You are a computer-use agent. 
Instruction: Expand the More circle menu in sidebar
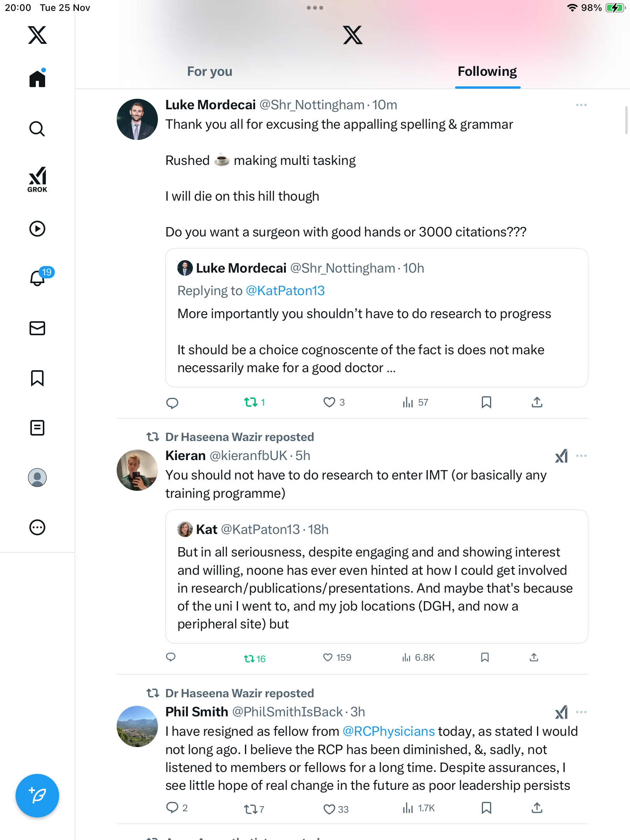click(37, 527)
